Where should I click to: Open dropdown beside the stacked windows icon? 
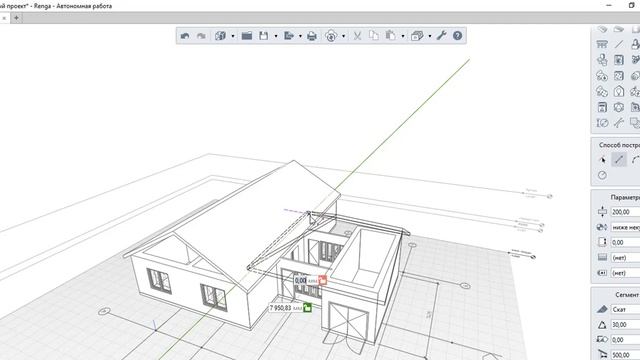tap(429, 36)
